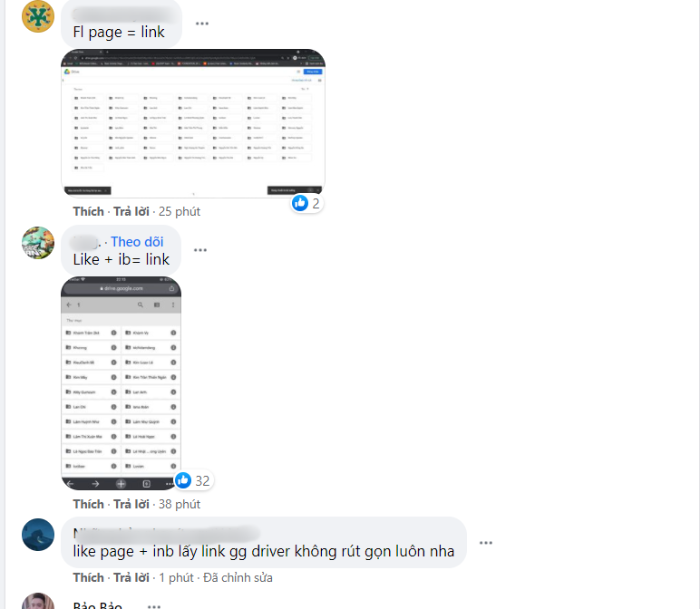The image size is (700, 609).
Task: Reply to the comment posted 38 phút ago
Action: [x=131, y=504]
